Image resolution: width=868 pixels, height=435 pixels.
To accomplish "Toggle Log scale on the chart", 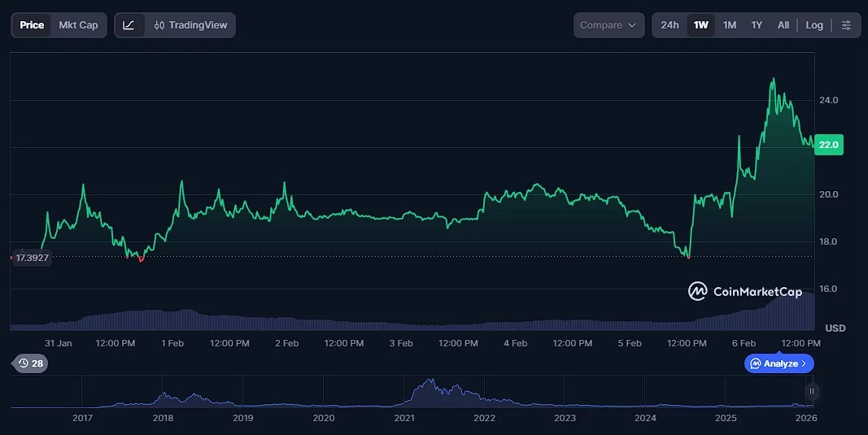I will point(814,25).
